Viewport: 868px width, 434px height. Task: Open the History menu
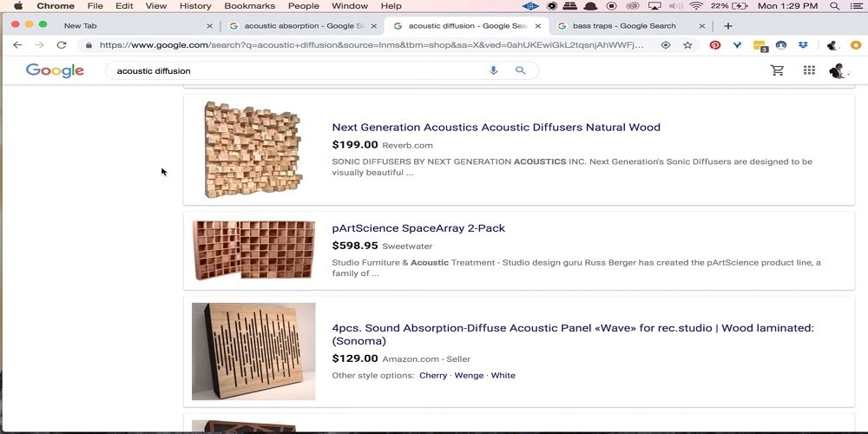click(x=195, y=6)
